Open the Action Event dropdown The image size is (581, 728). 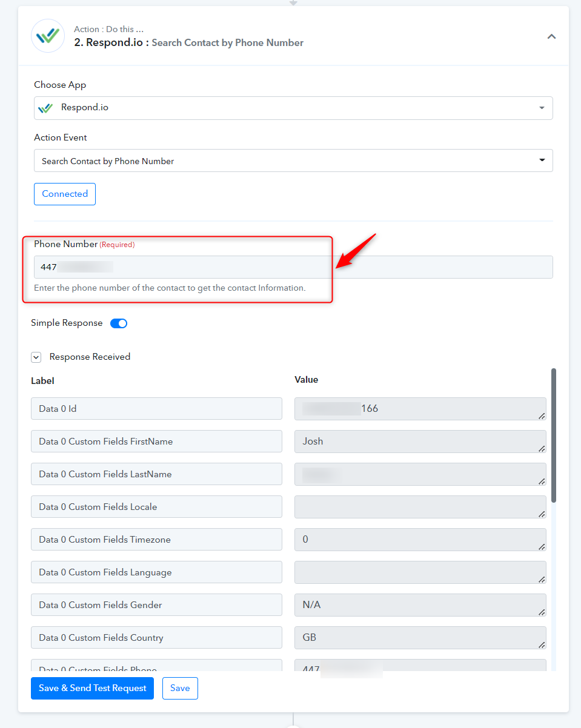click(293, 161)
